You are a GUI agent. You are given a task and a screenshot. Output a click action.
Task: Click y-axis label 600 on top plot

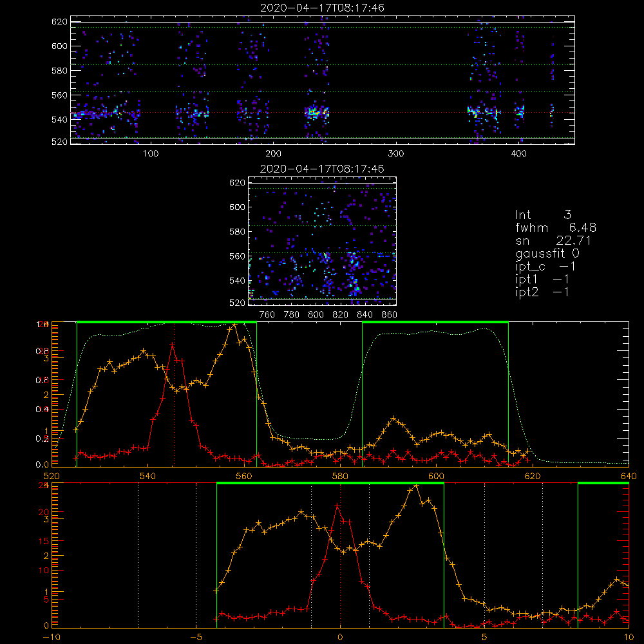[59, 46]
